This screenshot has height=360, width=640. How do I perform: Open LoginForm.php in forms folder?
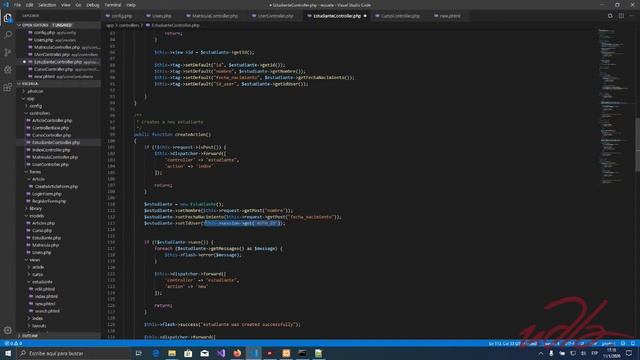47,194
